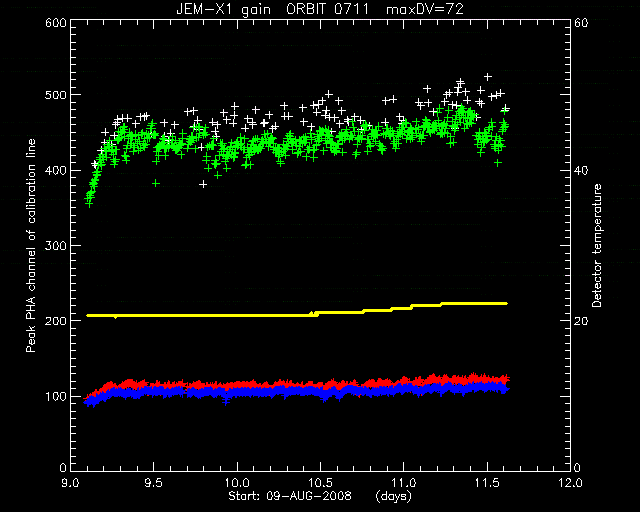Screen dimensions: 640x512
Task: Click the white outlier cross near 380
Action: (x=203, y=185)
